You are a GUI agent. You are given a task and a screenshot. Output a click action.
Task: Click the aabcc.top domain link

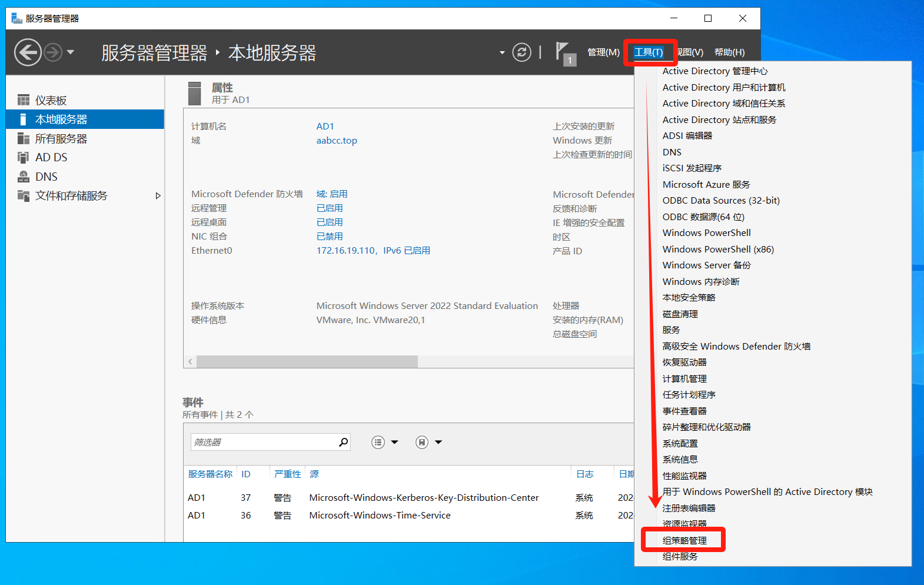point(337,141)
